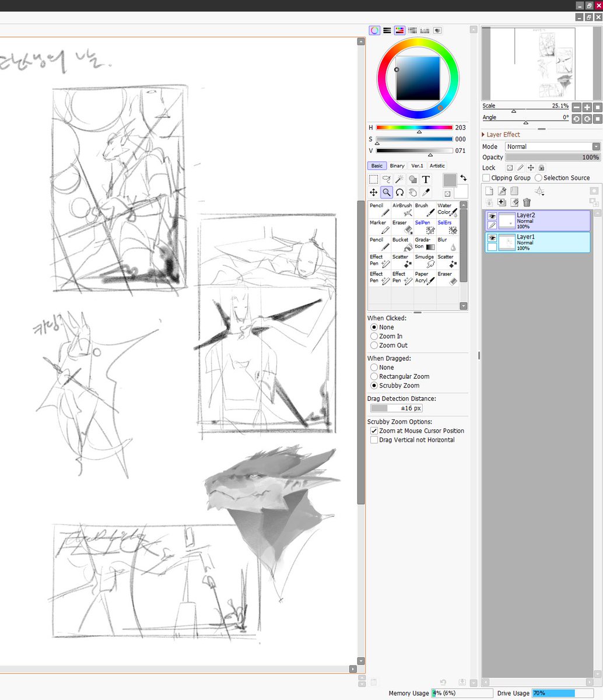Toggle the scratchpad panel icon
This screenshot has width=603, height=700.
tap(437, 30)
